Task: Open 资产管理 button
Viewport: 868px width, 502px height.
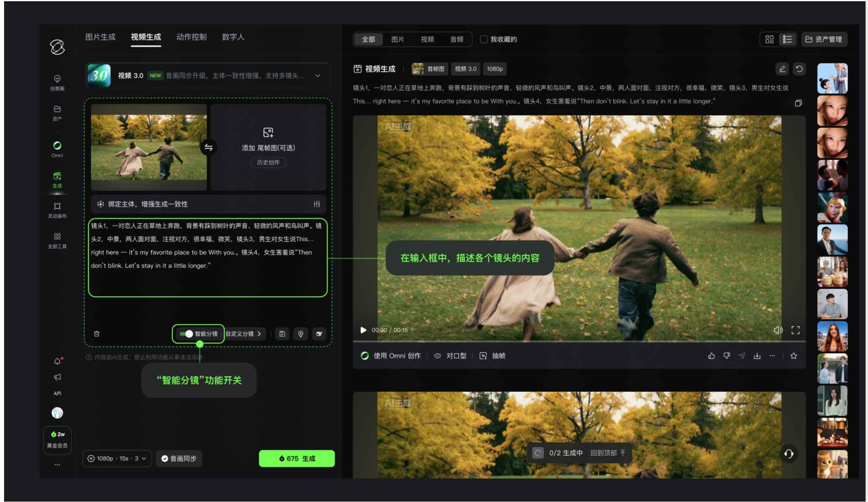Action: tap(824, 39)
